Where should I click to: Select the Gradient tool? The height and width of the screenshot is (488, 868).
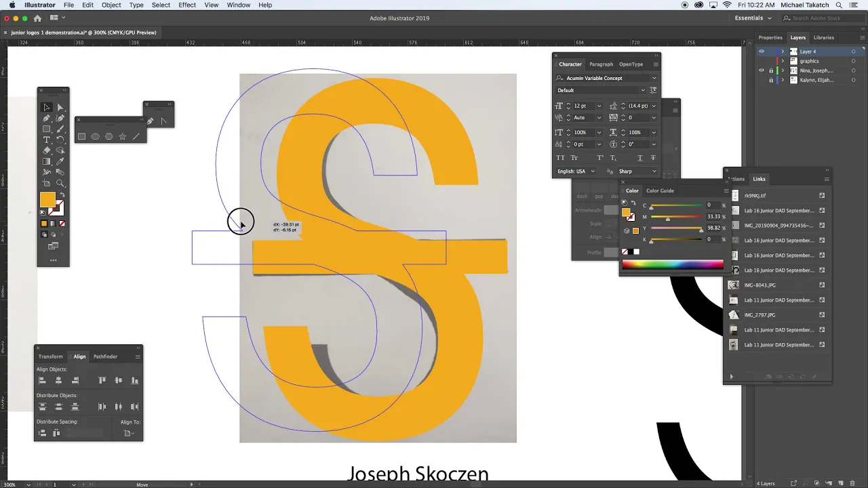[x=47, y=161]
